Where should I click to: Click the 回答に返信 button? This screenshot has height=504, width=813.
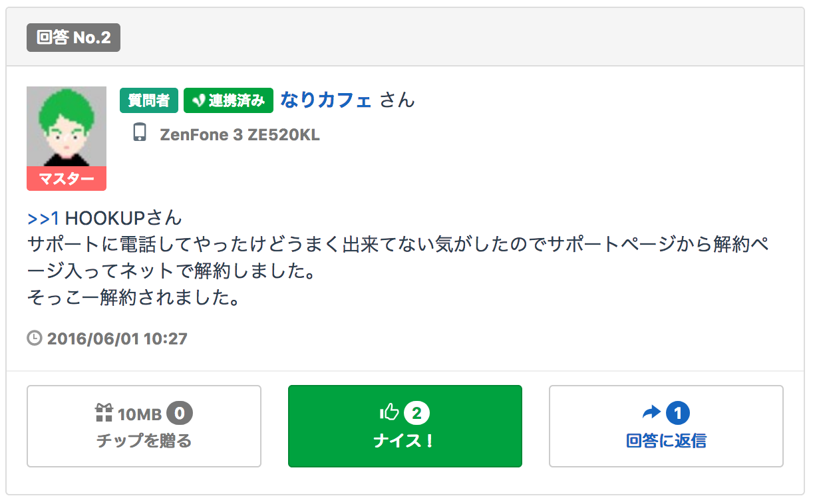click(666, 426)
